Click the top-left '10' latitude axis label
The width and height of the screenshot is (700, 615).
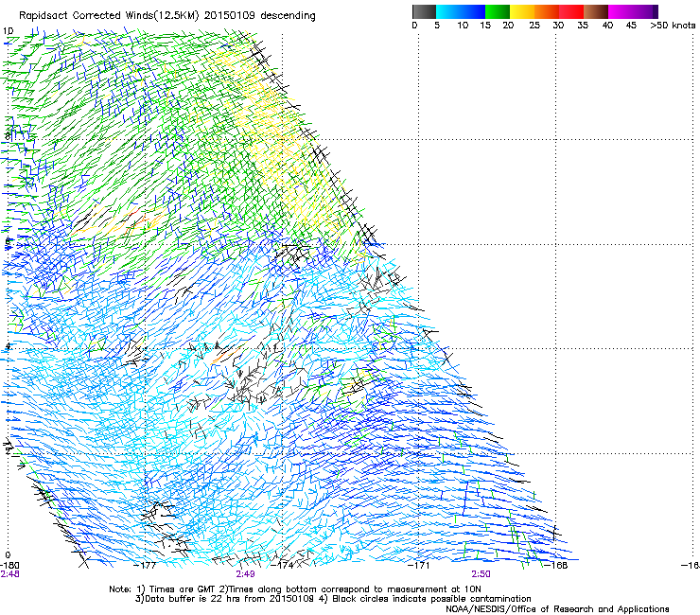pos(8,31)
